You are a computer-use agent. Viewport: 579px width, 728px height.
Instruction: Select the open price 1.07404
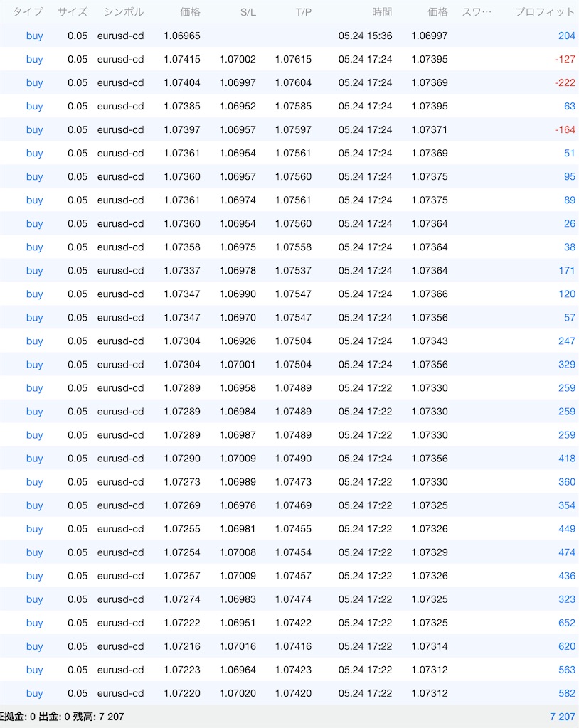[x=182, y=82]
